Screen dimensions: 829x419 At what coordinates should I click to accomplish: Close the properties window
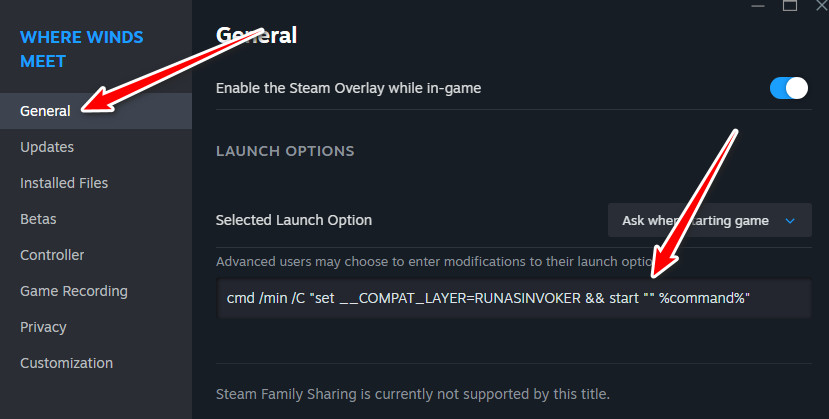point(821,6)
